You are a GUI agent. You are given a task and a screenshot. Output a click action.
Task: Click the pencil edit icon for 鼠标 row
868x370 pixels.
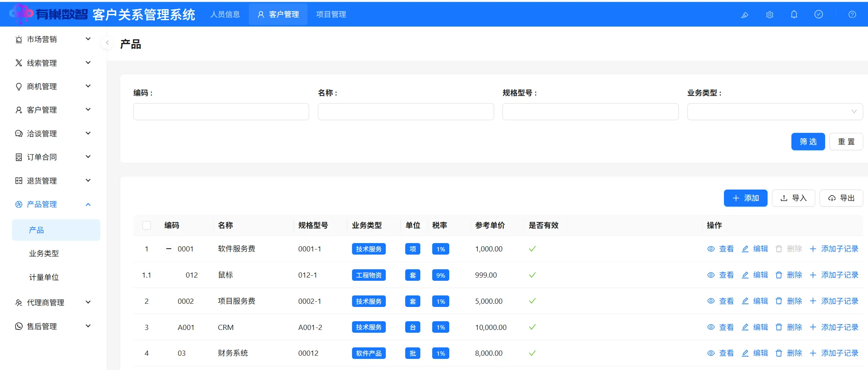click(745, 275)
